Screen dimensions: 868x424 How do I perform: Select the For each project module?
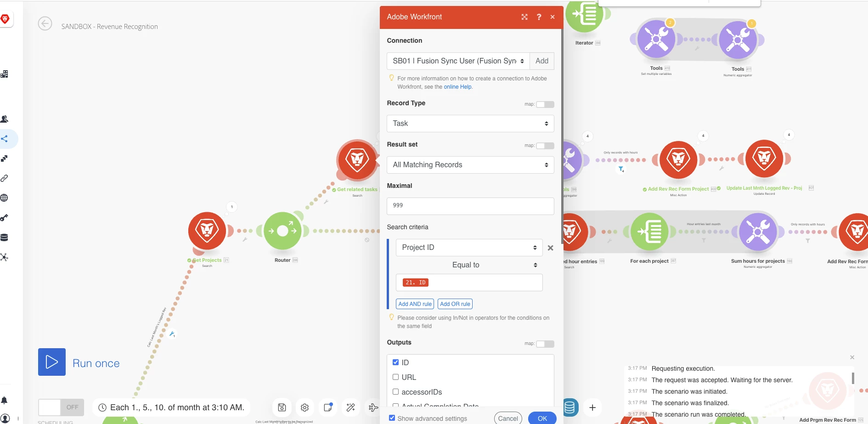(x=649, y=232)
